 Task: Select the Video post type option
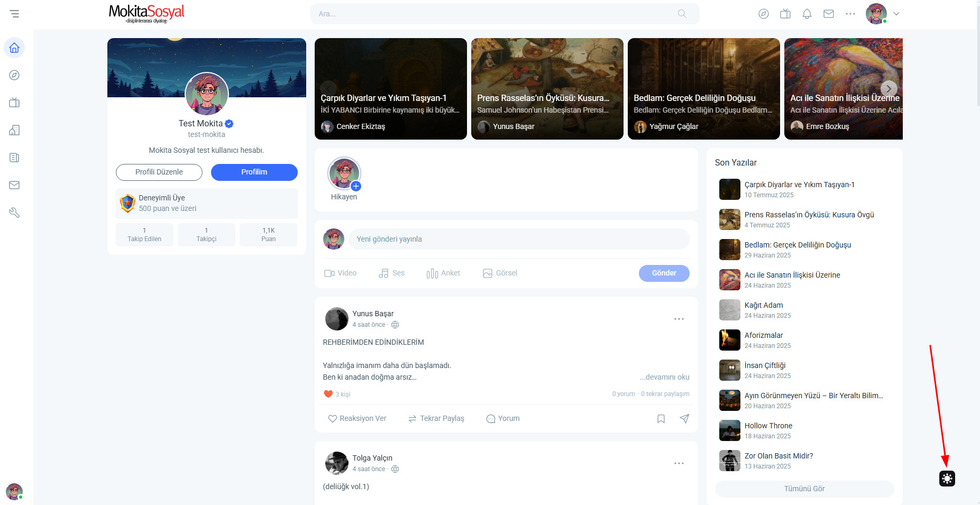coord(340,273)
